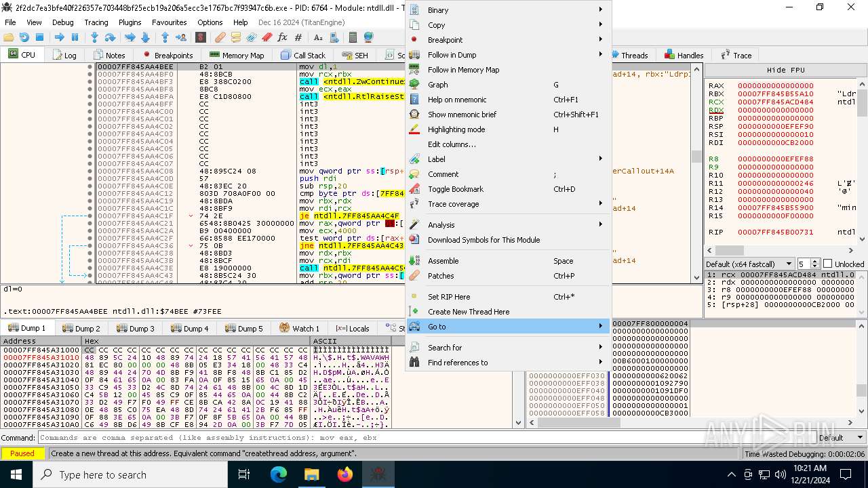The image size is (868, 488).
Task: Open the Dump 3 tab
Action: (x=136, y=328)
